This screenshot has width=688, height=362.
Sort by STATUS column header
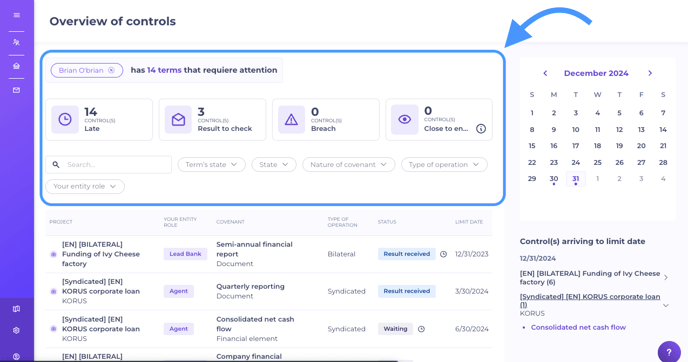pos(387,222)
